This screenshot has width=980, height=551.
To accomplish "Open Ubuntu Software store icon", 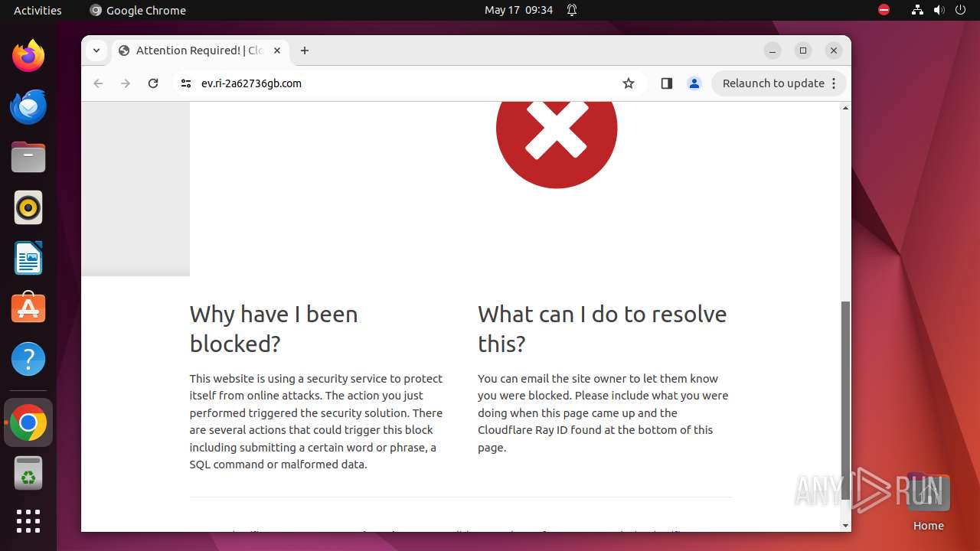I will pos(28,308).
